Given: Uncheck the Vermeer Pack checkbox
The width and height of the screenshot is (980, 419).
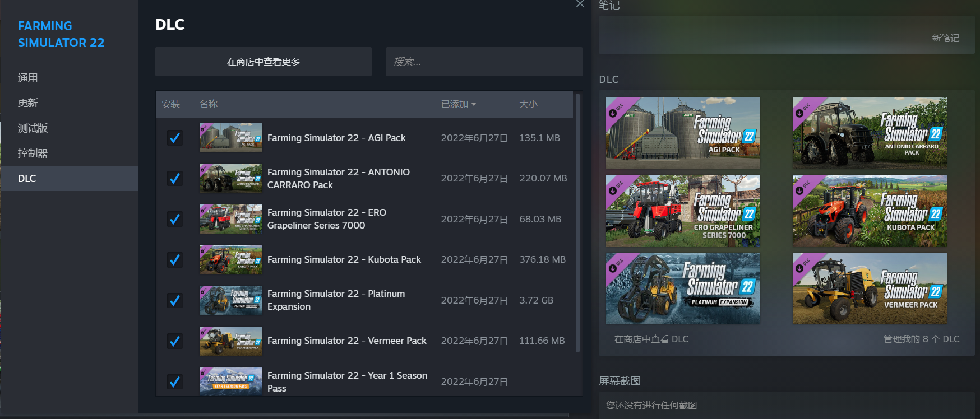Looking at the screenshot, I should click(175, 341).
